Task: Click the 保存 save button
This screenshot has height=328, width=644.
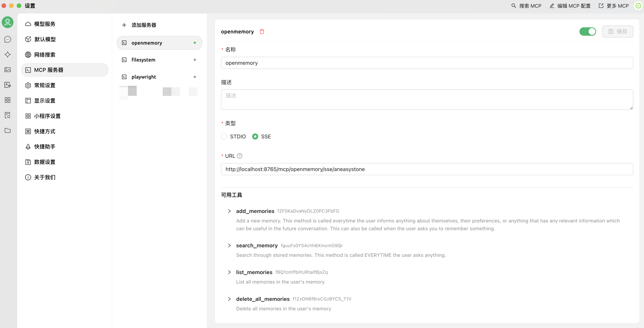Action: (x=617, y=32)
